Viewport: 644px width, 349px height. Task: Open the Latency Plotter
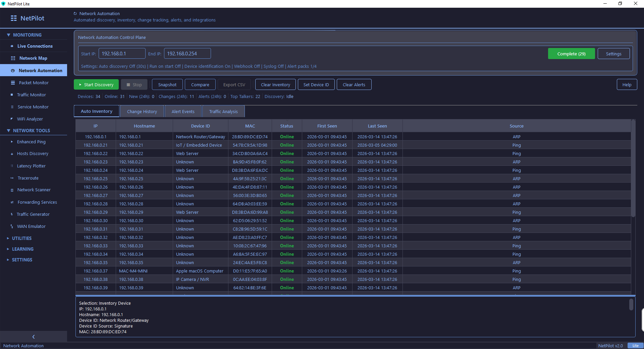point(31,166)
